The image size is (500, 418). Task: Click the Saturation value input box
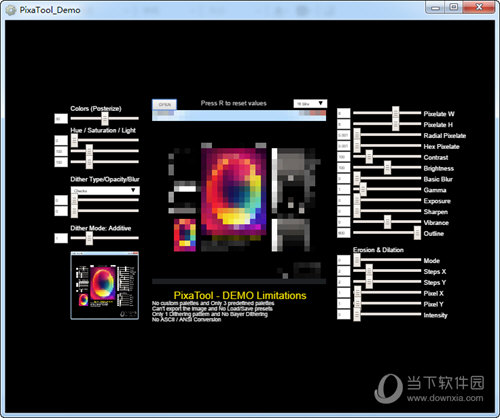[61, 151]
